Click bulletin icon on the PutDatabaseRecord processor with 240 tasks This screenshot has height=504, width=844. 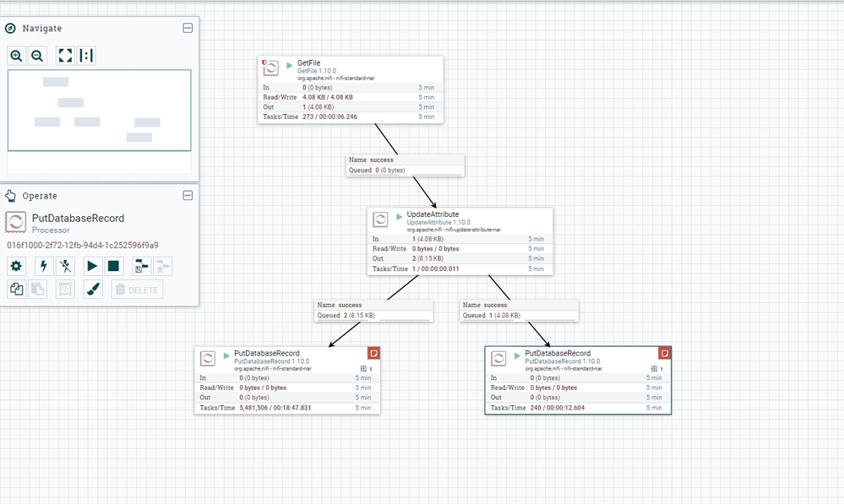(x=665, y=353)
